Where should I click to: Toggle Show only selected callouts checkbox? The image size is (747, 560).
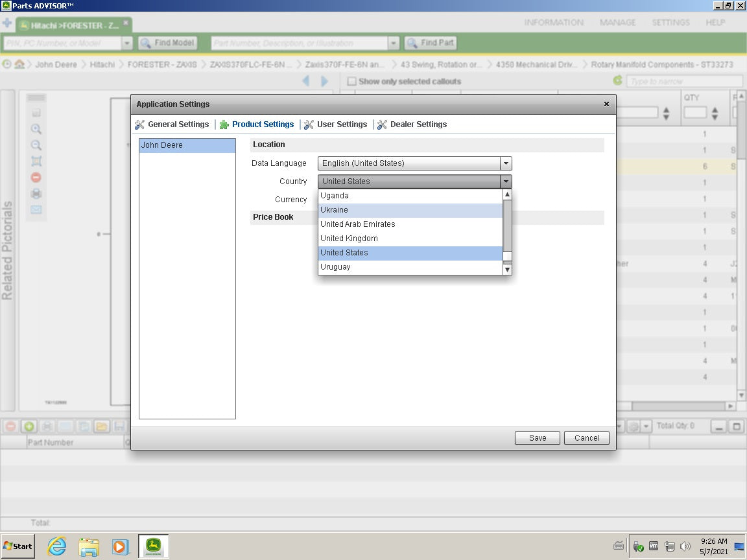[x=351, y=82]
